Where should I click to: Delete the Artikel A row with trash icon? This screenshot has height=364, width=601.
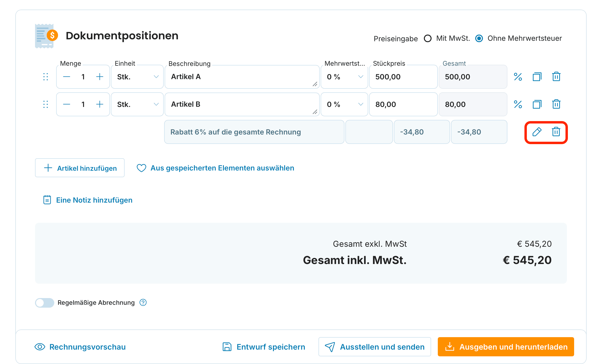pyautogui.click(x=556, y=76)
